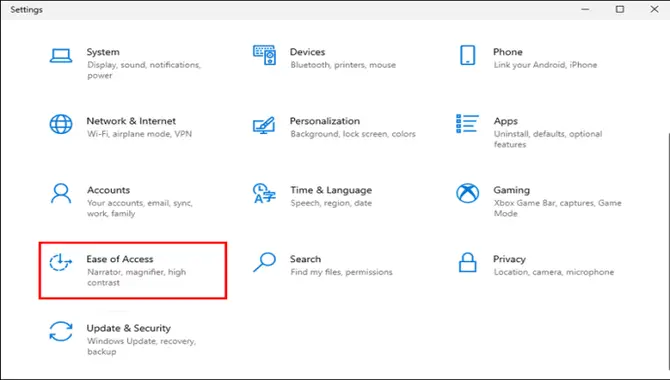Click 'Speech, region, date' description
670x380 pixels.
(331, 203)
